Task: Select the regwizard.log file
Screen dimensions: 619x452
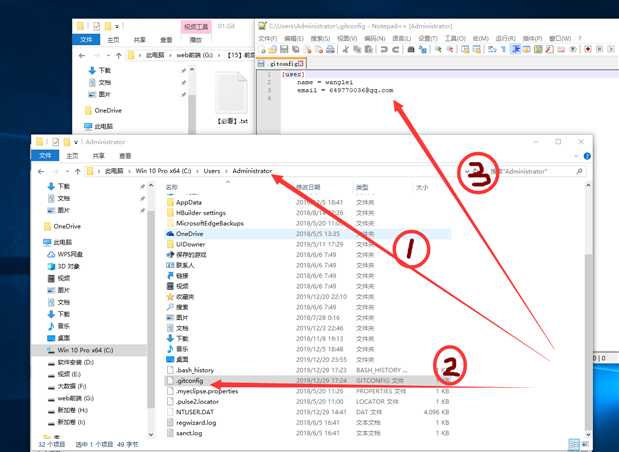Action: 196,423
